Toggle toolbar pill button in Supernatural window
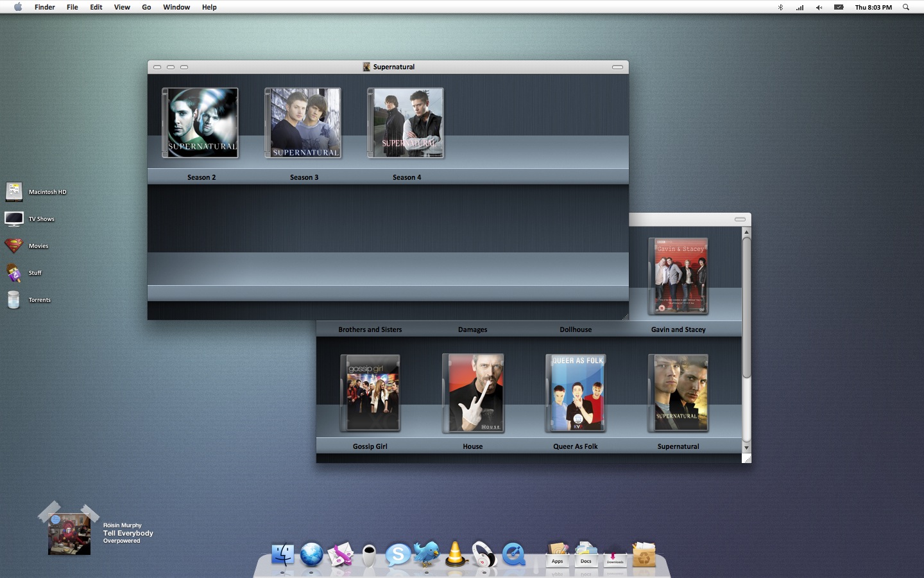The height and width of the screenshot is (578, 924). point(617,67)
